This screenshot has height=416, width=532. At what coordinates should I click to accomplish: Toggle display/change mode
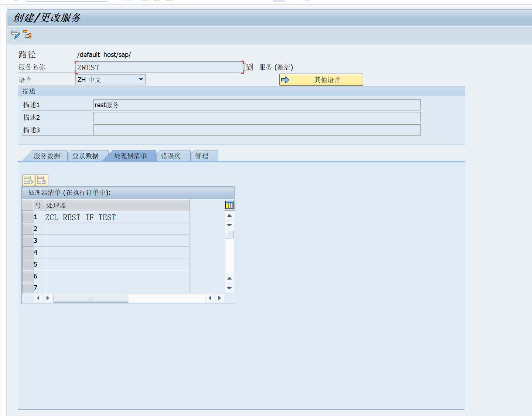pyautogui.click(x=16, y=34)
